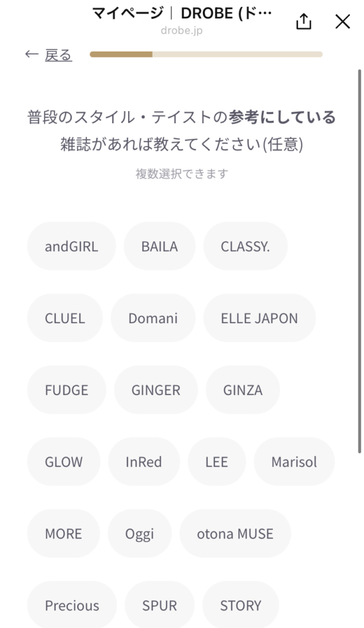Click the back arrow icon
Viewport: 364px width, 628px height.
coord(32,54)
